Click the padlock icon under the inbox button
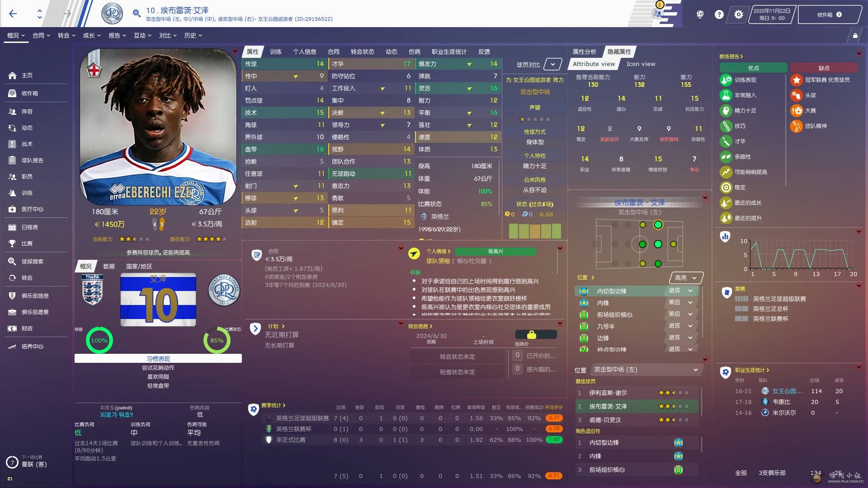The width and height of the screenshot is (868, 488). [x=855, y=35]
